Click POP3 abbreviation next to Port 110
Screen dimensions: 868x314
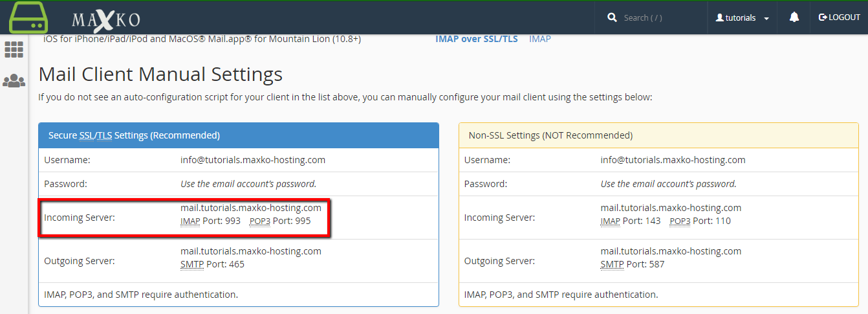pyautogui.click(x=680, y=221)
